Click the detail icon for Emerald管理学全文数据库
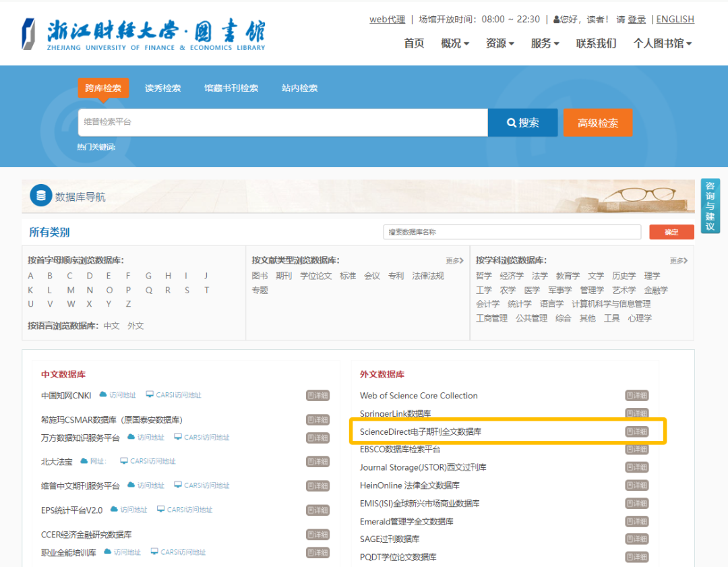The width and height of the screenshot is (728, 567). 637,521
